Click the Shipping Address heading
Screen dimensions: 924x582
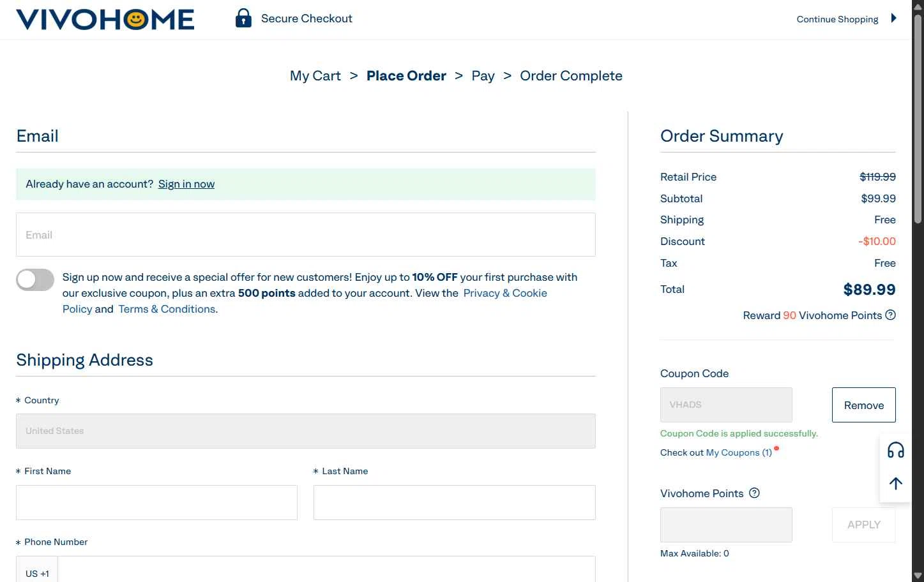pyautogui.click(x=84, y=360)
